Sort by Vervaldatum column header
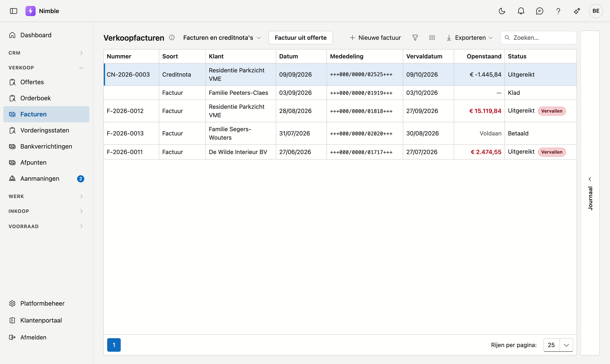 coord(428,57)
